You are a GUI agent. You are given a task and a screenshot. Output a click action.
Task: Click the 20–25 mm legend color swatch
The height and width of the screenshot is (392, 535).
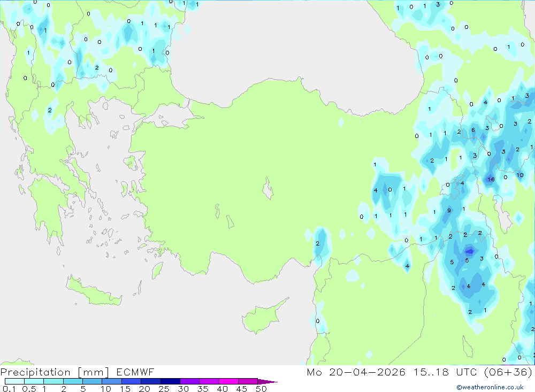pyautogui.click(x=150, y=381)
